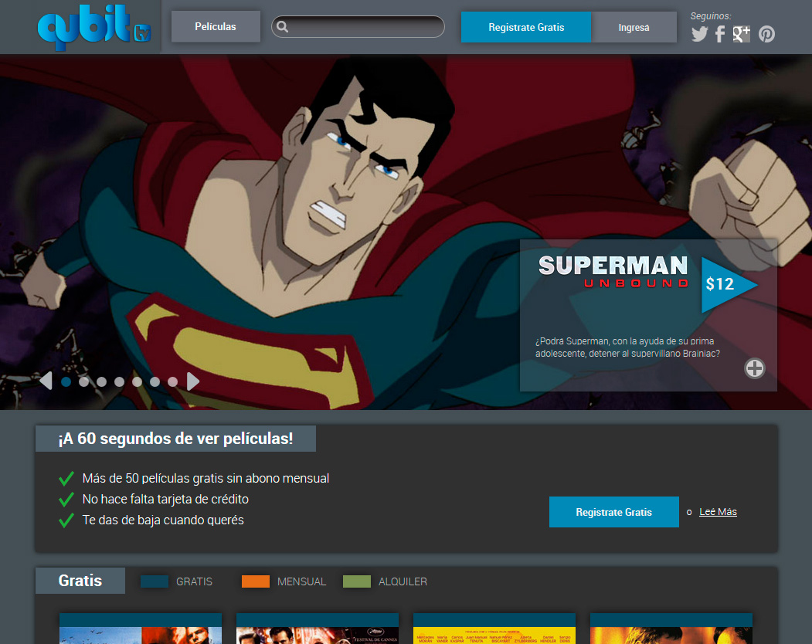This screenshot has height=644, width=812.
Task: Follow the Leé Más link
Action: coord(718,511)
